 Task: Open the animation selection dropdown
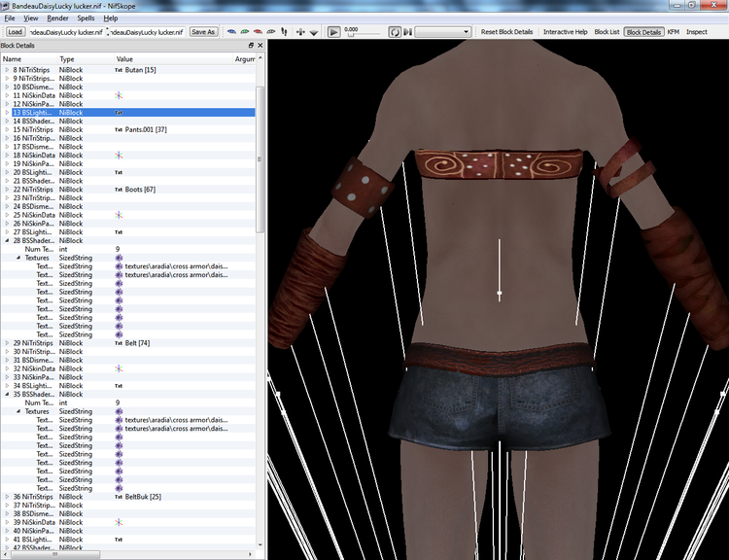coord(442,32)
